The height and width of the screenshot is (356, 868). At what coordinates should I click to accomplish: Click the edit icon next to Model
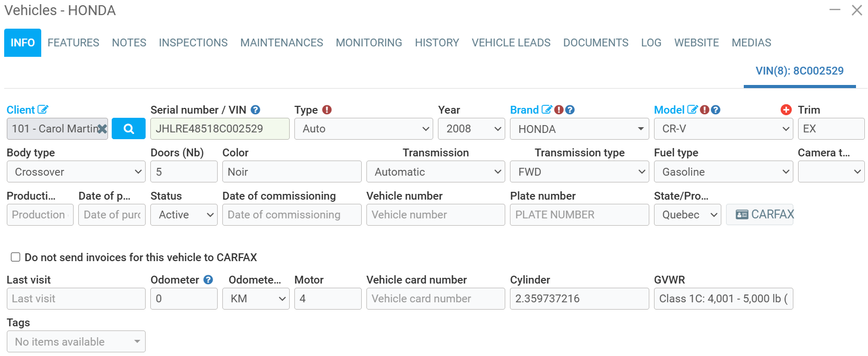[x=692, y=109]
